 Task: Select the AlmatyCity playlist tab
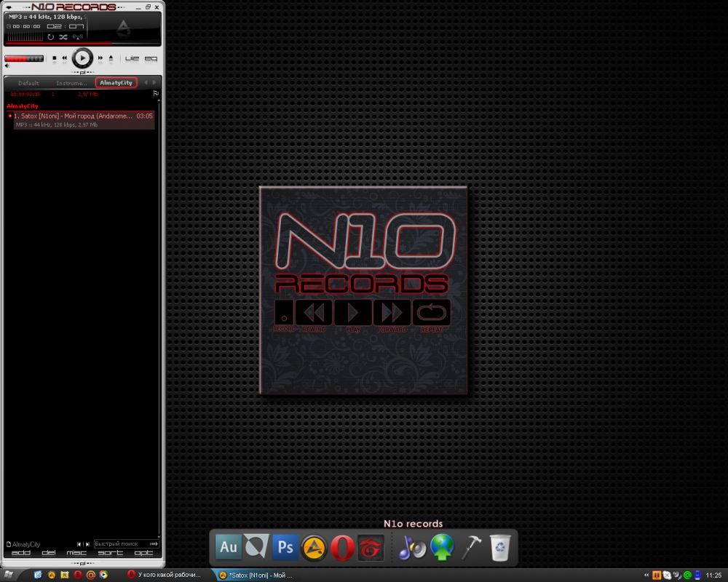pos(116,83)
